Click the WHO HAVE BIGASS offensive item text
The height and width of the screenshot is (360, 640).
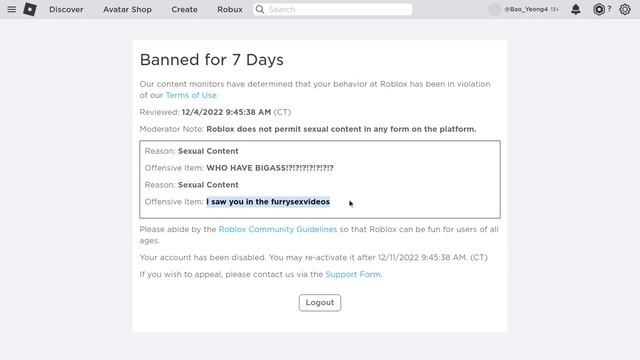coord(270,168)
